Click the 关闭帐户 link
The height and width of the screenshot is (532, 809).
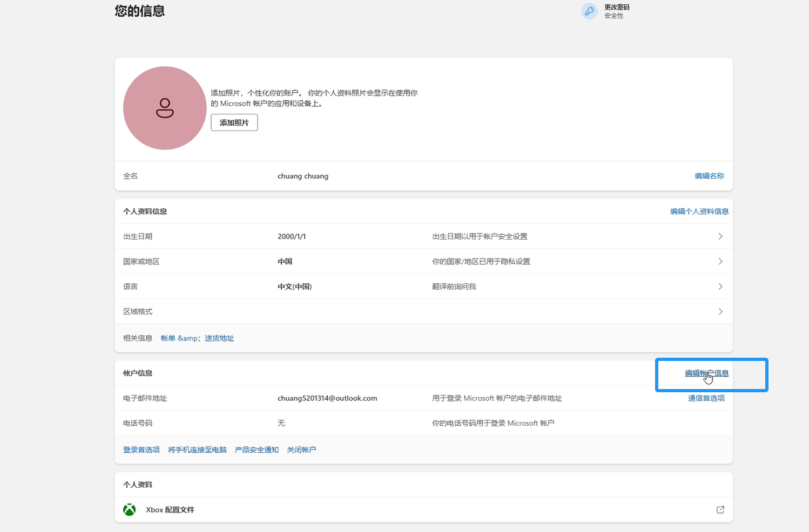(301, 450)
